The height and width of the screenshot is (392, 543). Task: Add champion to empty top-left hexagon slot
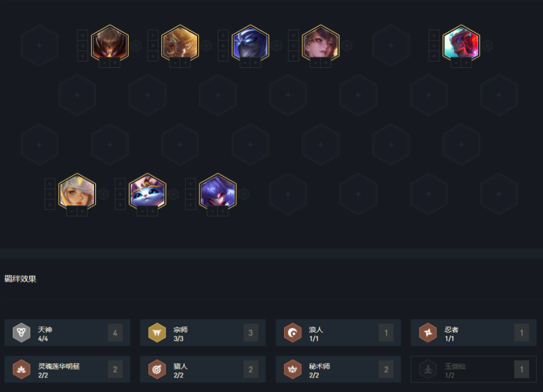40,46
